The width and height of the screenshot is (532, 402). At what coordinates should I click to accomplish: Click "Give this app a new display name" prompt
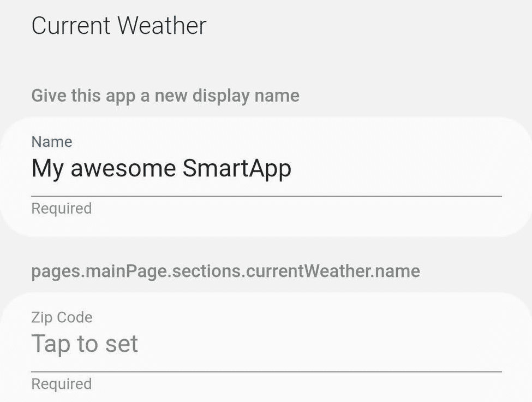pyautogui.click(x=165, y=95)
